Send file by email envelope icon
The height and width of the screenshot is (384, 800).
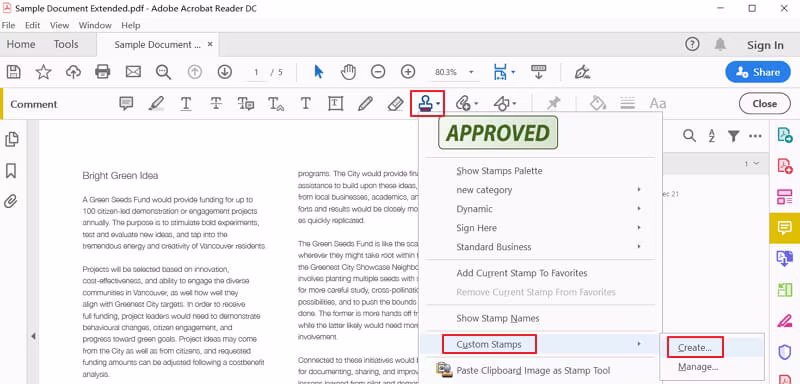pos(133,72)
